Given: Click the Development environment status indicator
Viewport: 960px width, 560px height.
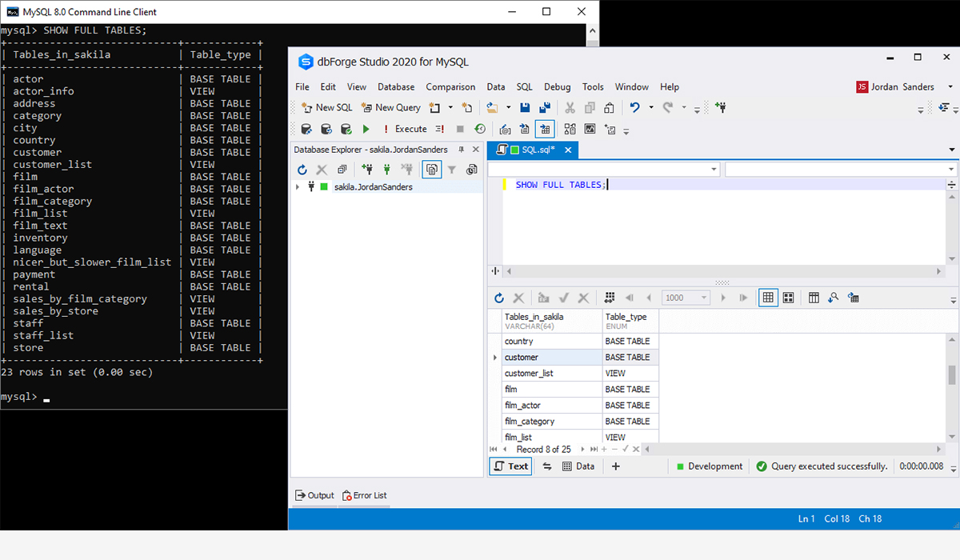Looking at the screenshot, I should pyautogui.click(x=709, y=466).
